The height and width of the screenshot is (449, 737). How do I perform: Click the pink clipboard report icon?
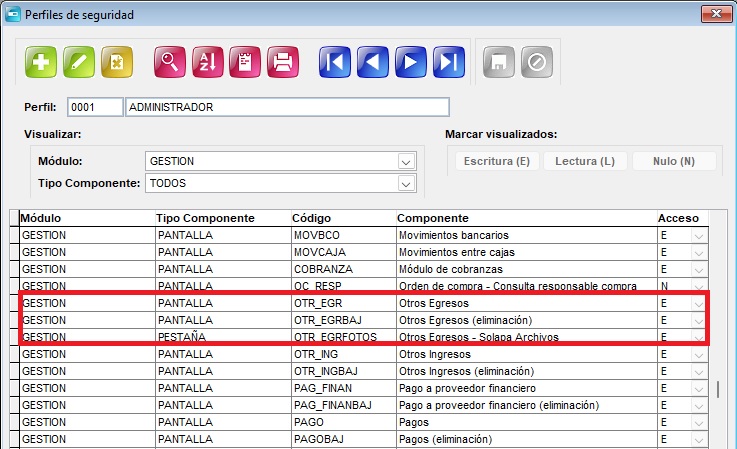click(x=245, y=62)
